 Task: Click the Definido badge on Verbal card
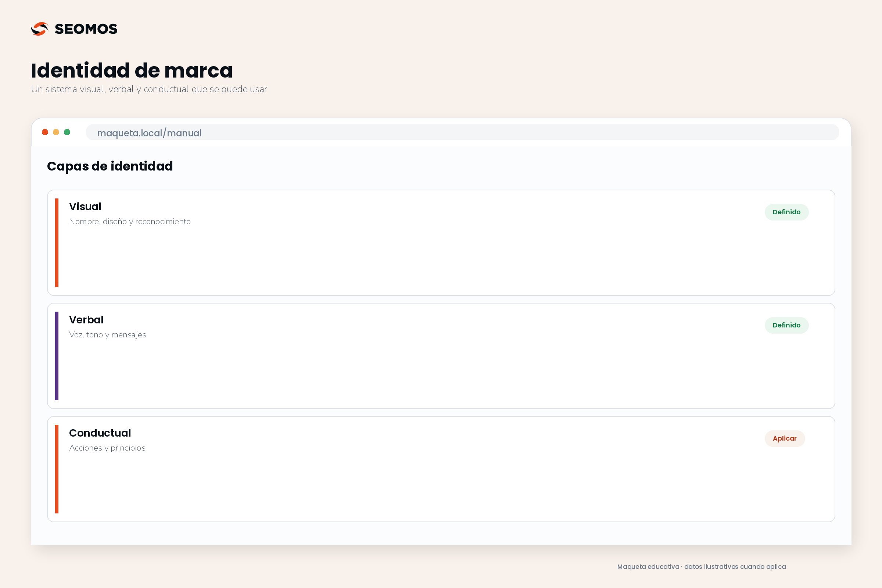[x=786, y=326]
